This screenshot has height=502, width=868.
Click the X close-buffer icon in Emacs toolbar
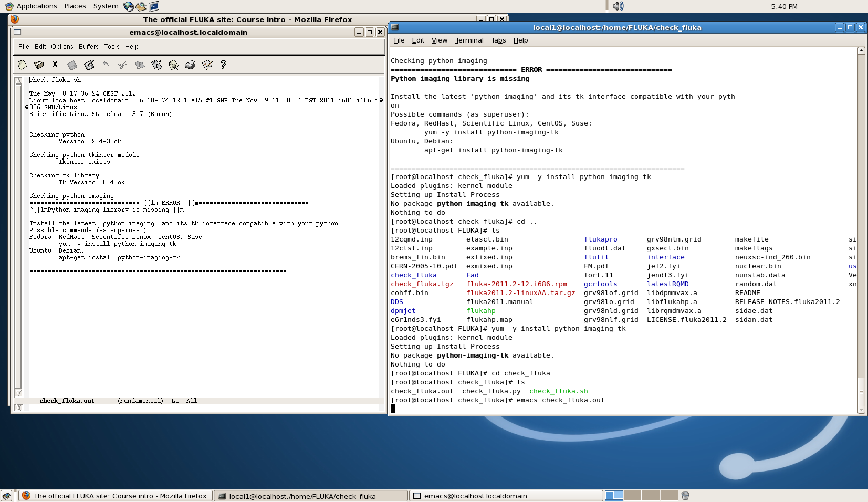[x=55, y=64]
